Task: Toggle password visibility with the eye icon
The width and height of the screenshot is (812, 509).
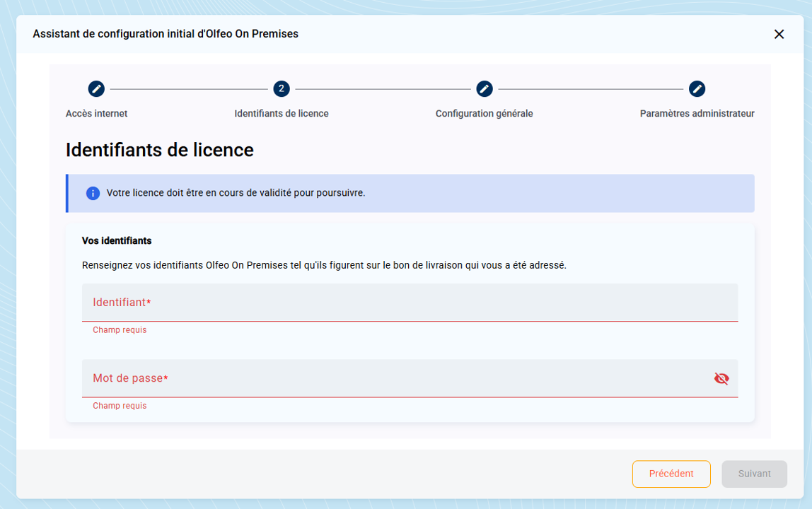Action: [721, 378]
